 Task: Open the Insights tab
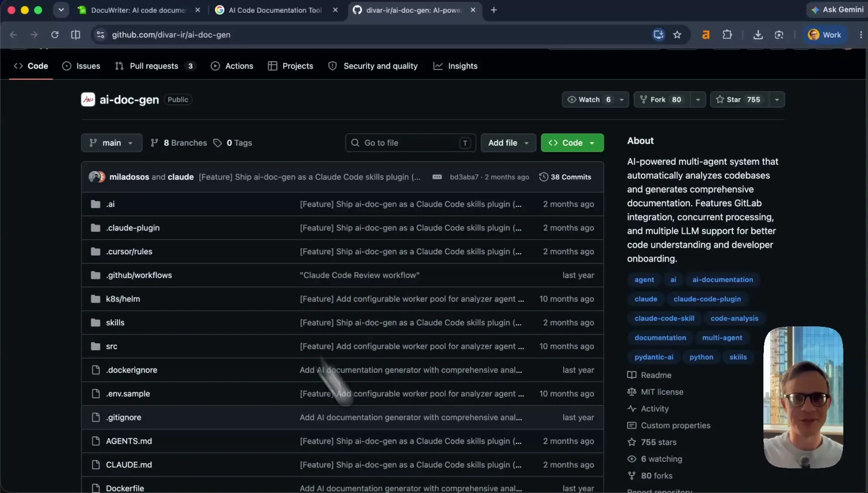pos(455,66)
